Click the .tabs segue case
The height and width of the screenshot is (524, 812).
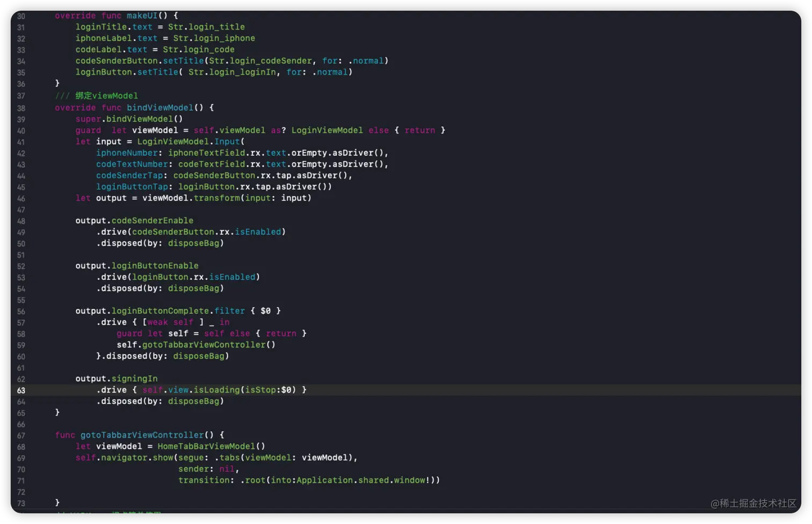coord(227,457)
